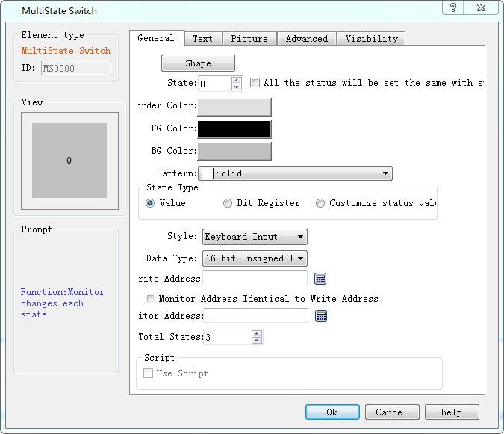Switch to the General tab
504x434 pixels.
pyautogui.click(x=156, y=38)
